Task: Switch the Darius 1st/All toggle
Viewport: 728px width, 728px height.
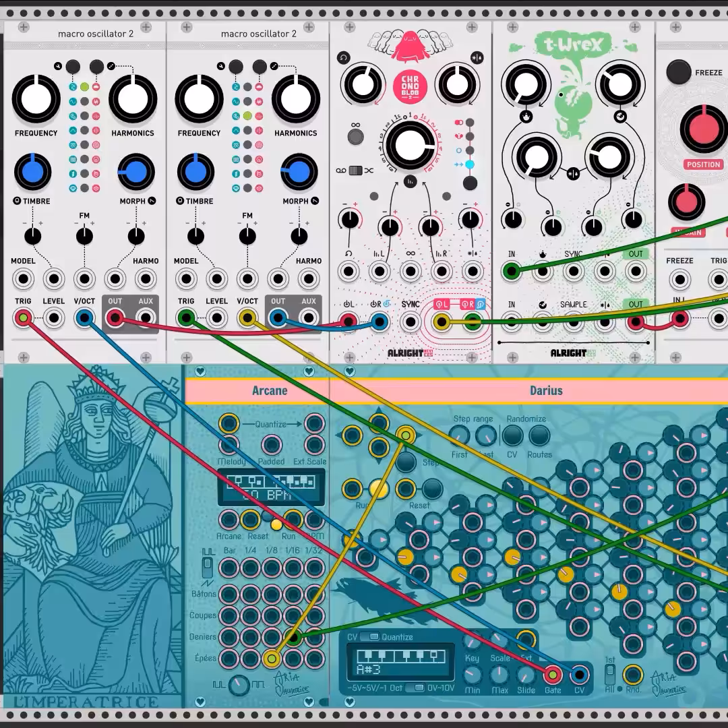Action: pyautogui.click(x=610, y=673)
